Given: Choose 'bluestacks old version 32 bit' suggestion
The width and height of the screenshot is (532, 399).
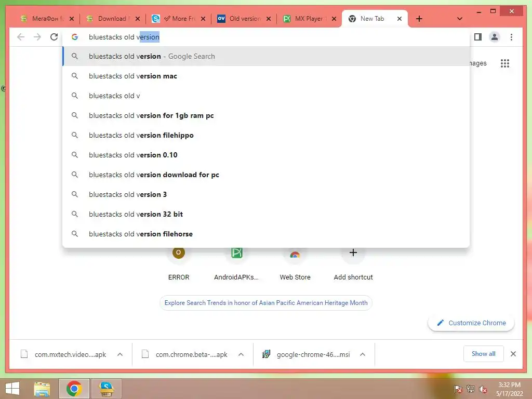Looking at the screenshot, I should (x=267, y=214).
